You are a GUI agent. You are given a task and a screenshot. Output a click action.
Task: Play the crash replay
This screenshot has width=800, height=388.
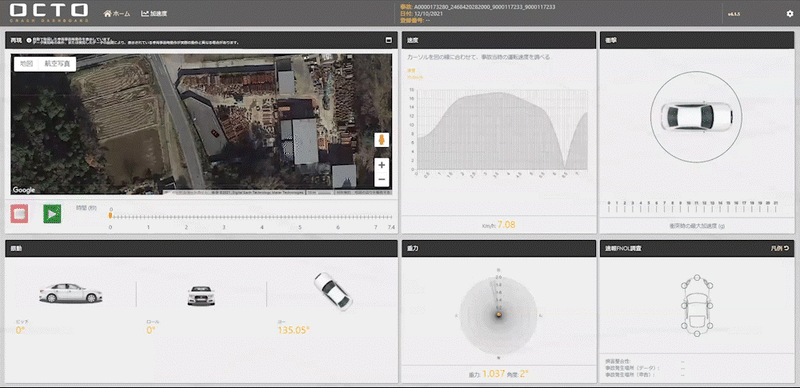tap(52, 213)
